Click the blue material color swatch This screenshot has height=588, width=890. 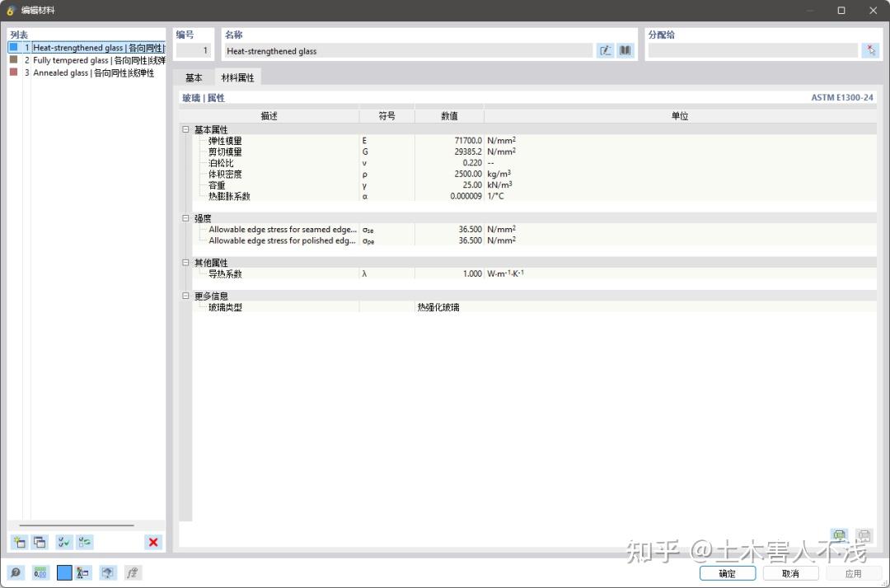pyautogui.click(x=66, y=572)
